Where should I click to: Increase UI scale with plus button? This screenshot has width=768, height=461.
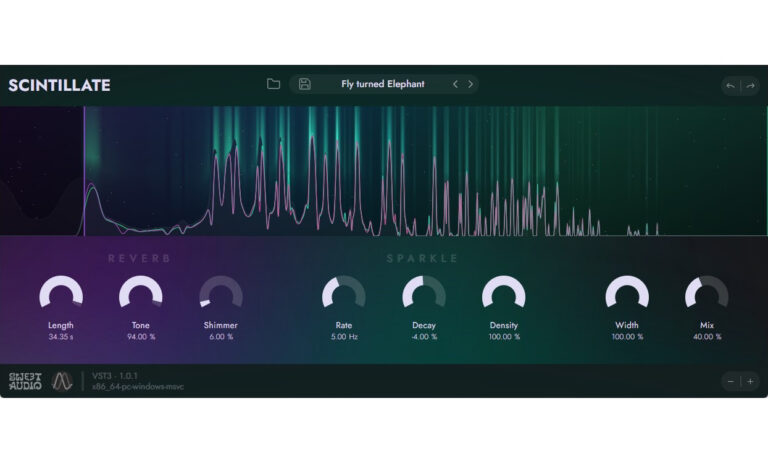tap(750, 381)
